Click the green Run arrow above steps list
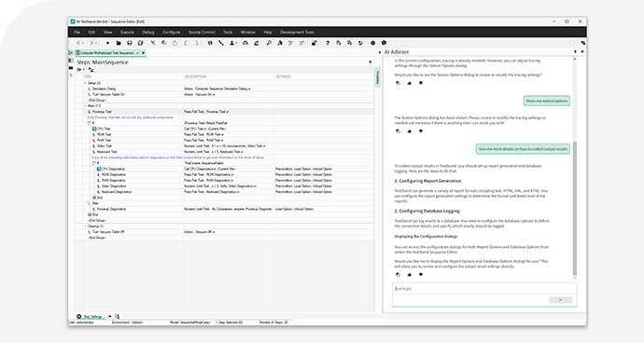Viewport: 644px width, 343px height. (x=78, y=70)
